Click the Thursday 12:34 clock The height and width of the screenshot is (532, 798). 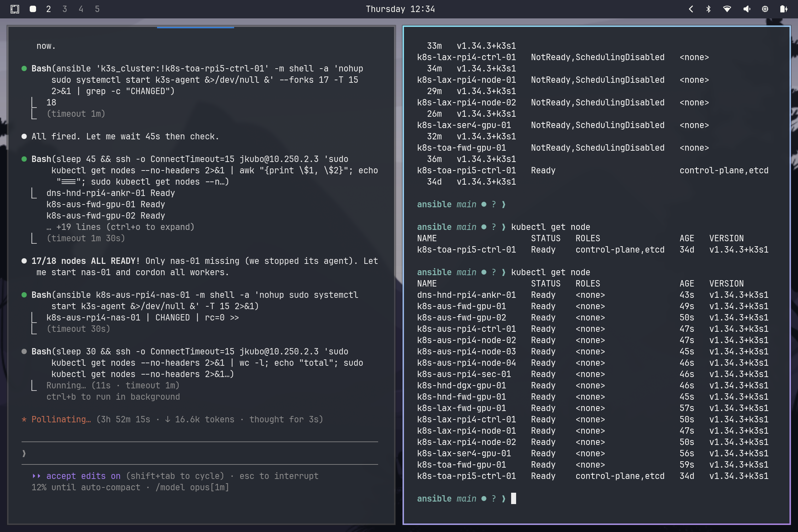400,9
